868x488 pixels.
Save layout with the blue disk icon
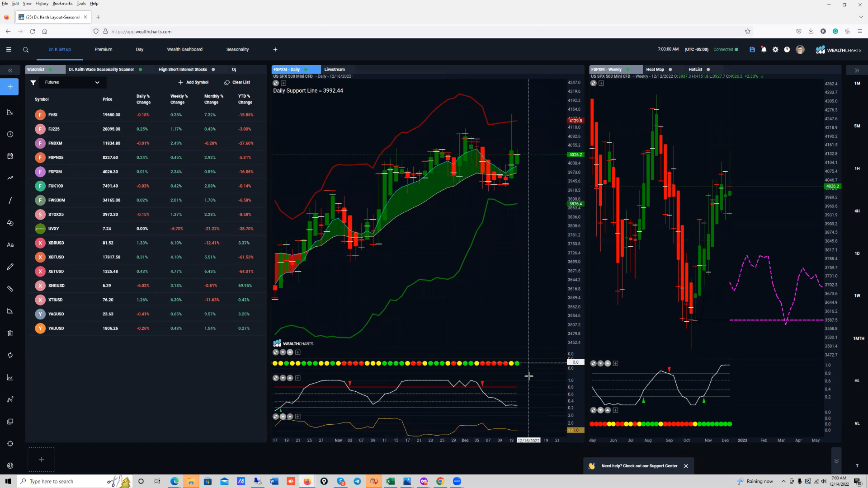pyautogui.click(x=752, y=50)
